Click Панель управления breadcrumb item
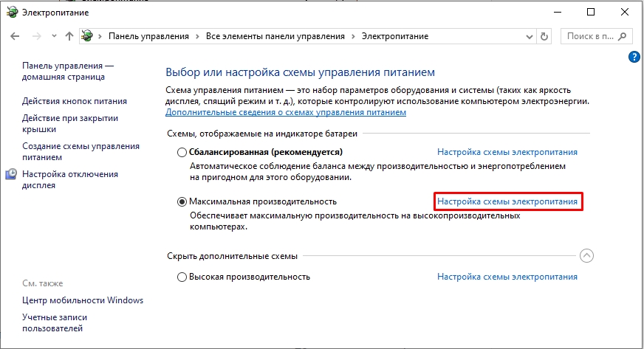This screenshot has height=349, width=644. [x=148, y=36]
